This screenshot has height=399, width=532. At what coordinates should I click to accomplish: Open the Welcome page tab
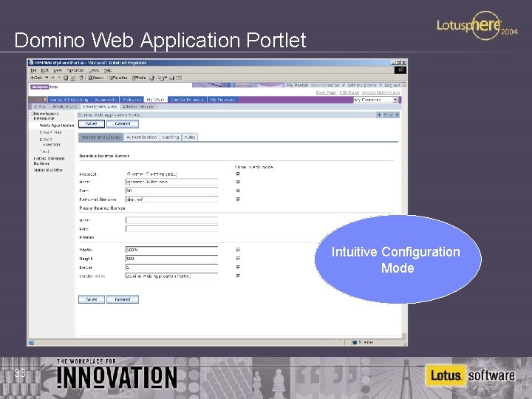(132, 100)
